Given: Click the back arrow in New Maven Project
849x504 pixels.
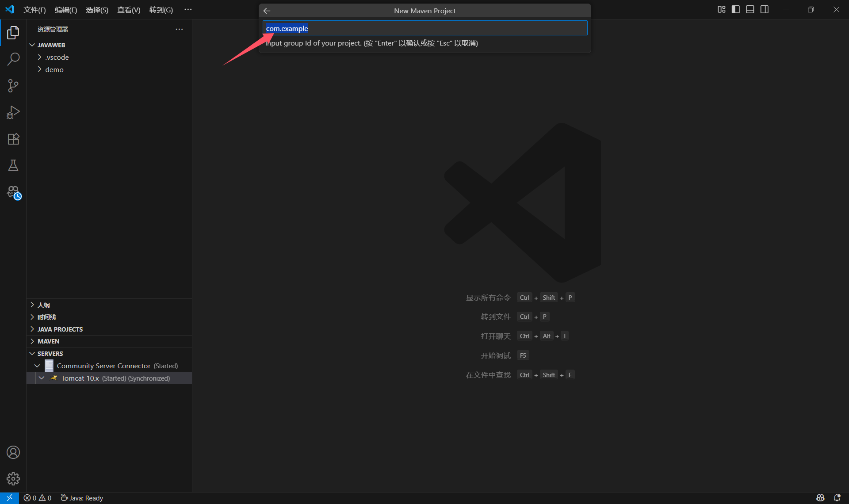Looking at the screenshot, I should click(x=267, y=11).
